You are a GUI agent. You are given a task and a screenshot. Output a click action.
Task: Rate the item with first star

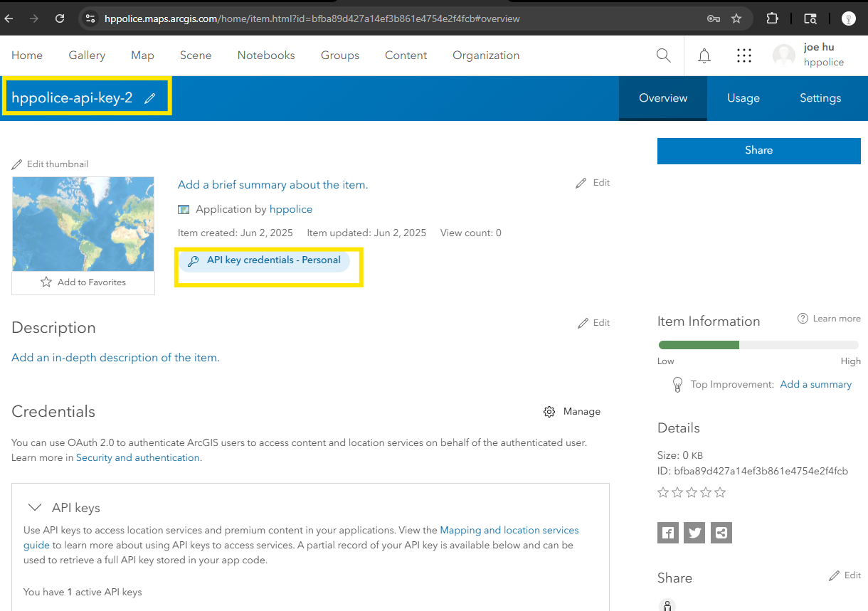pyautogui.click(x=663, y=492)
